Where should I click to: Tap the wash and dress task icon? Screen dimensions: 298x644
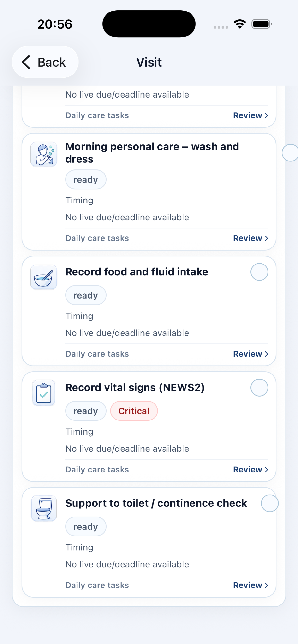(x=44, y=154)
